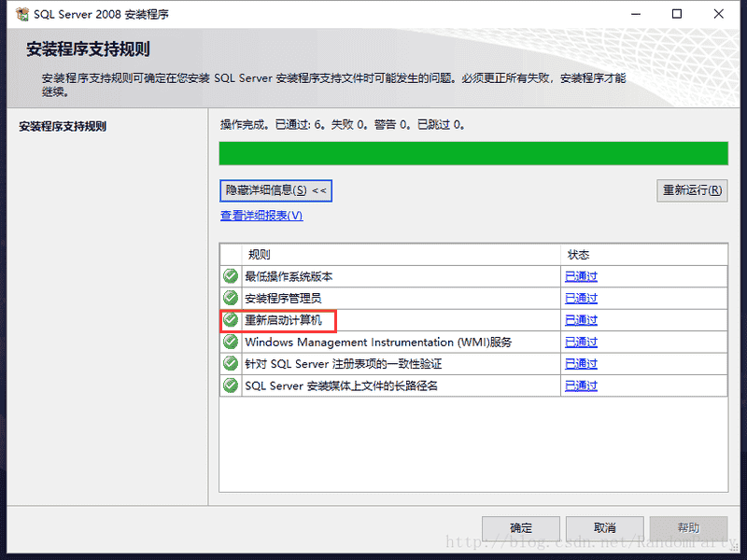
Task: Open 已通过 status link for 重新启动计算机
Action: coord(581,320)
